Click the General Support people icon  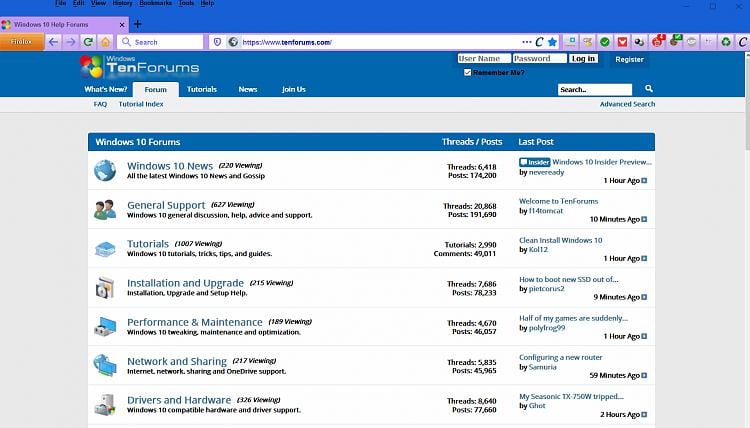coord(105,209)
